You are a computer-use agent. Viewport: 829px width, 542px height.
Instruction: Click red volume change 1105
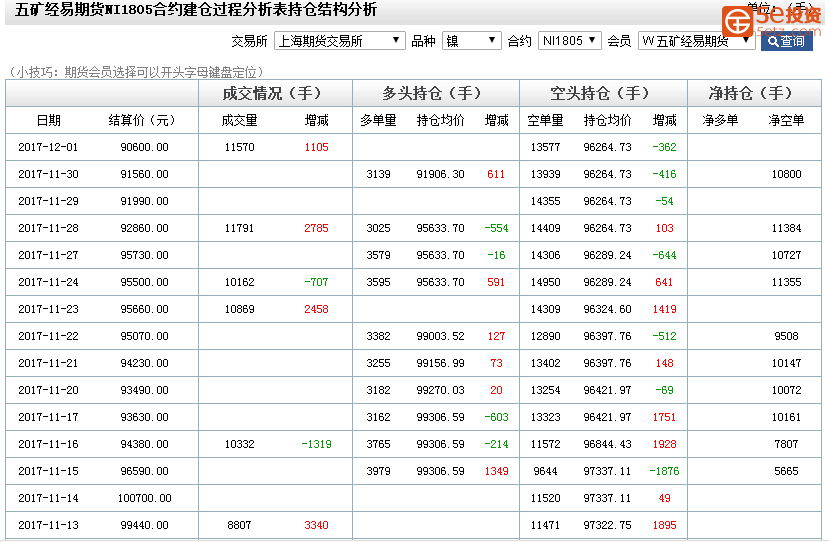coord(316,147)
